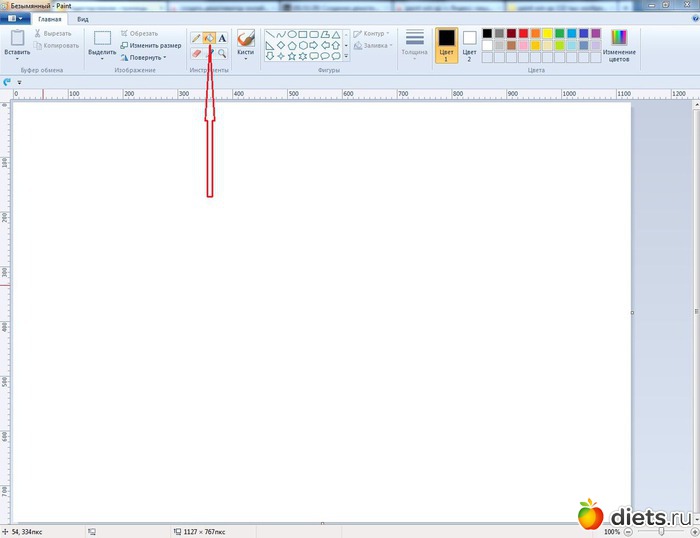Activate Цвет 1 foreground color
Viewport: 700px width, 538px height.
pyautogui.click(x=446, y=44)
